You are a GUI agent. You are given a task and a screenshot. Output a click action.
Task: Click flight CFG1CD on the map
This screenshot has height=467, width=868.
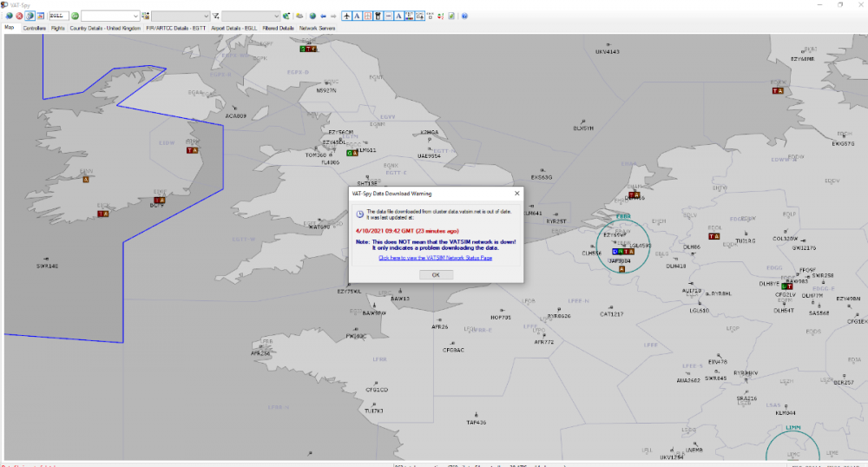[x=377, y=390]
